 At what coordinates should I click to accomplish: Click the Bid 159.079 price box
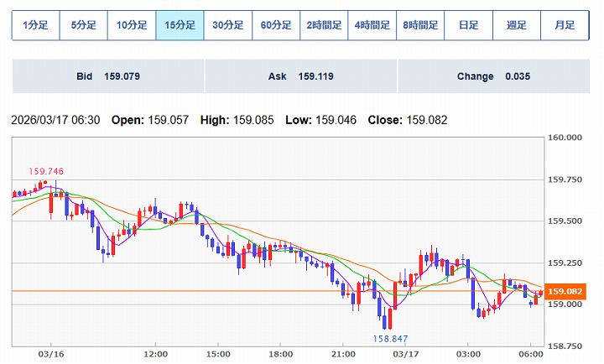click(x=108, y=76)
